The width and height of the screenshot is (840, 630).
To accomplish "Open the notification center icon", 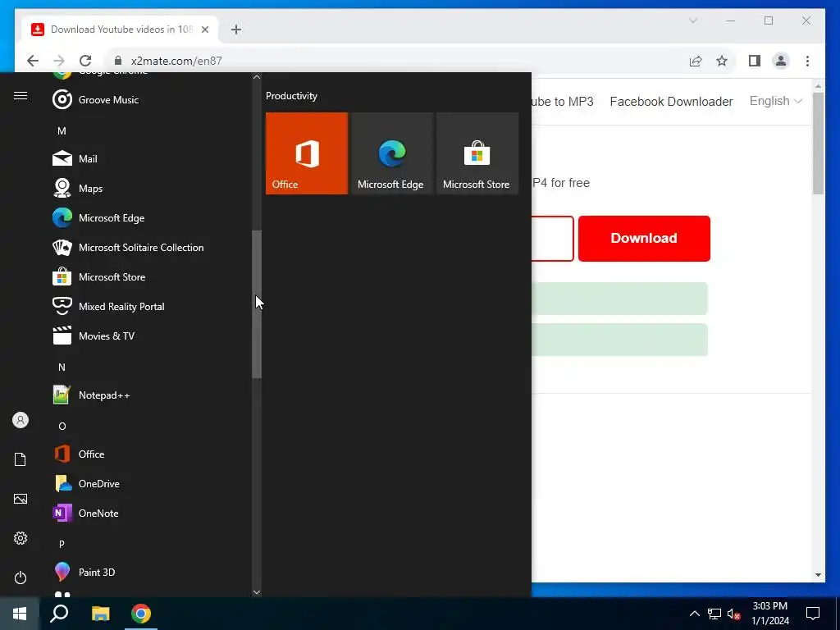I will click(x=813, y=614).
